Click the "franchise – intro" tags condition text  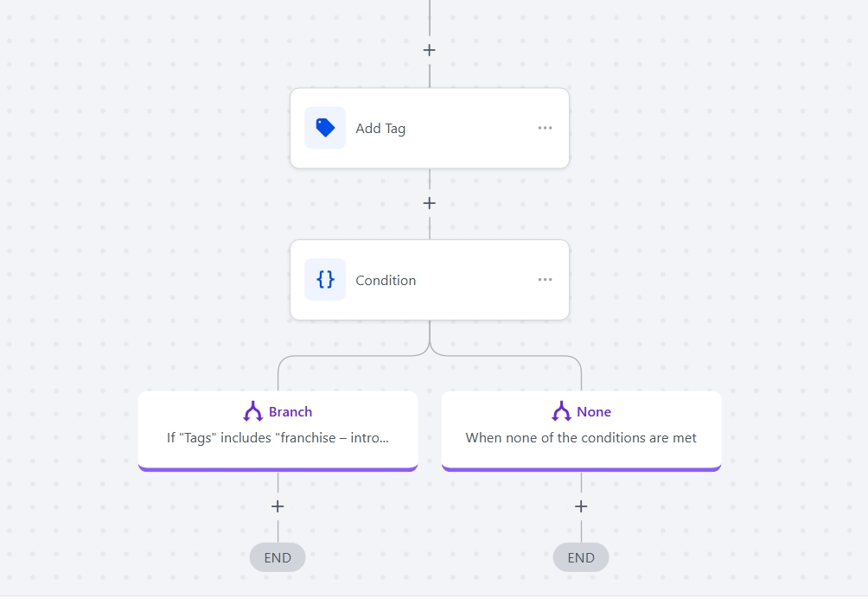[x=278, y=437]
